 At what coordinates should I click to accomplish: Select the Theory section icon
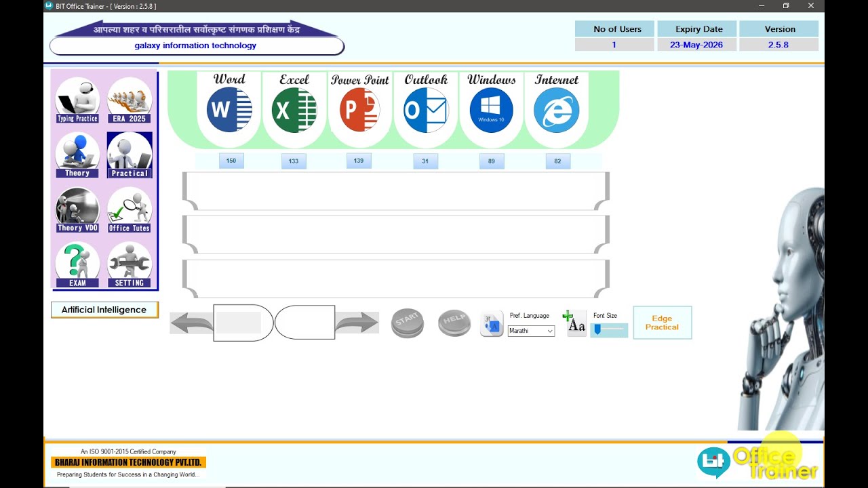[x=77, y=155]
